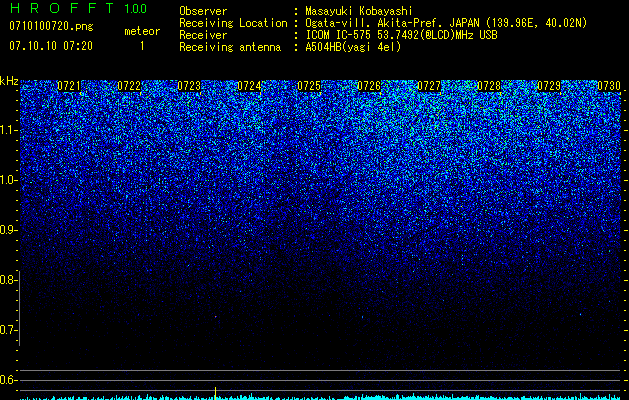Image resolution: width=629 pixels, height=400 pixels.
Task: Click the kHz axis unit label
Action: click(x=9, y=81)
